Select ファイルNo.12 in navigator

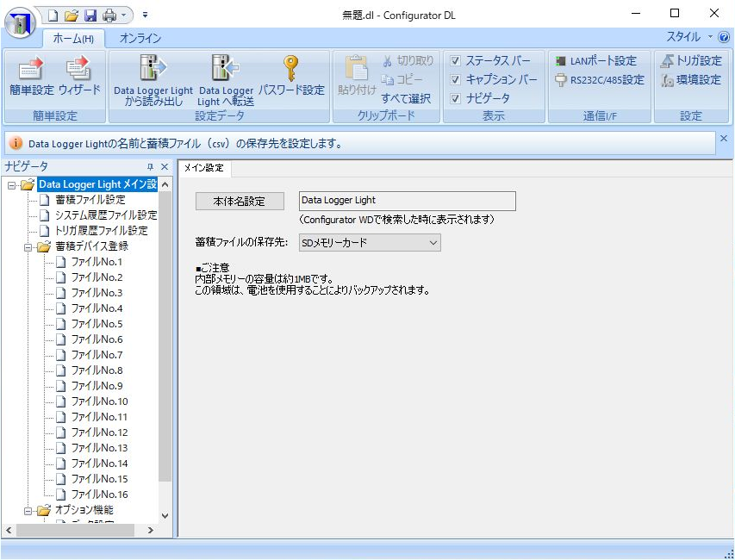(99, 432)
